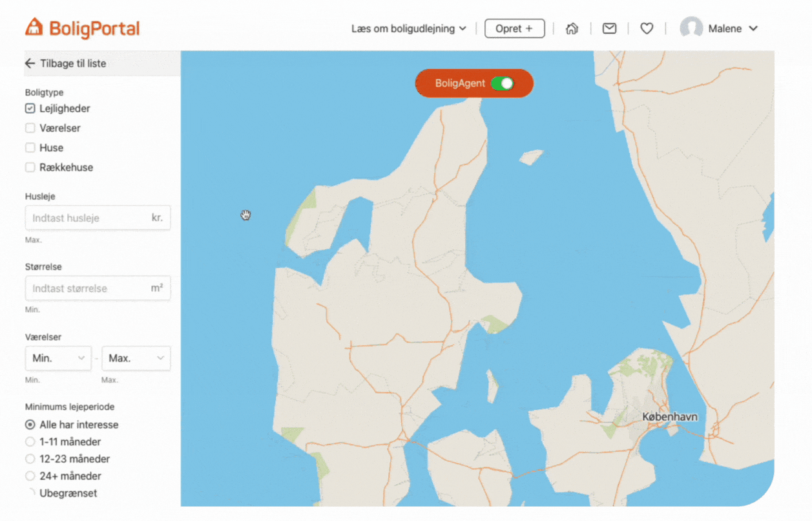Viewport: 812px width, 521px height.
Task: Uncheck the Lejligheder checkbox
Action: coord(30,109)
